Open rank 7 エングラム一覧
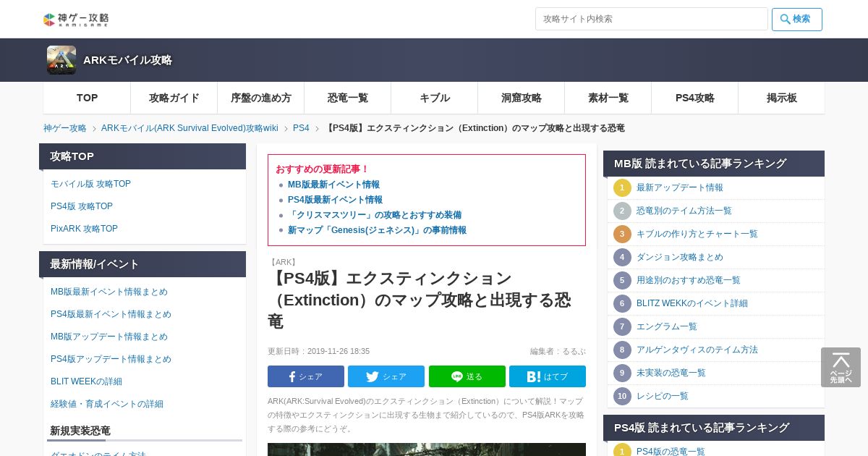Screen dimensions: 868x456 point(667,326)
